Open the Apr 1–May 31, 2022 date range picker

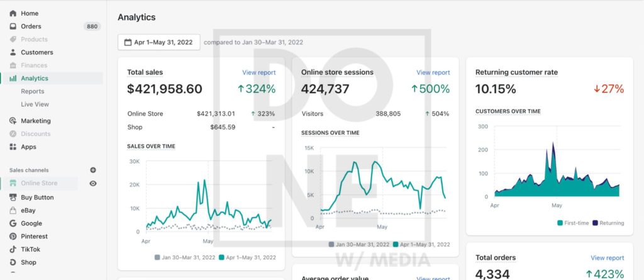coord(159,42)
